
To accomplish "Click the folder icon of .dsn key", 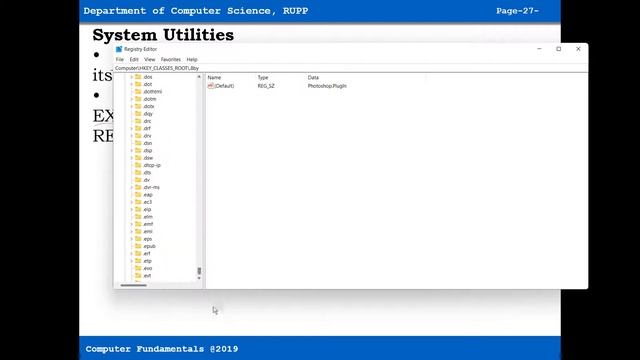I will 138,143.
